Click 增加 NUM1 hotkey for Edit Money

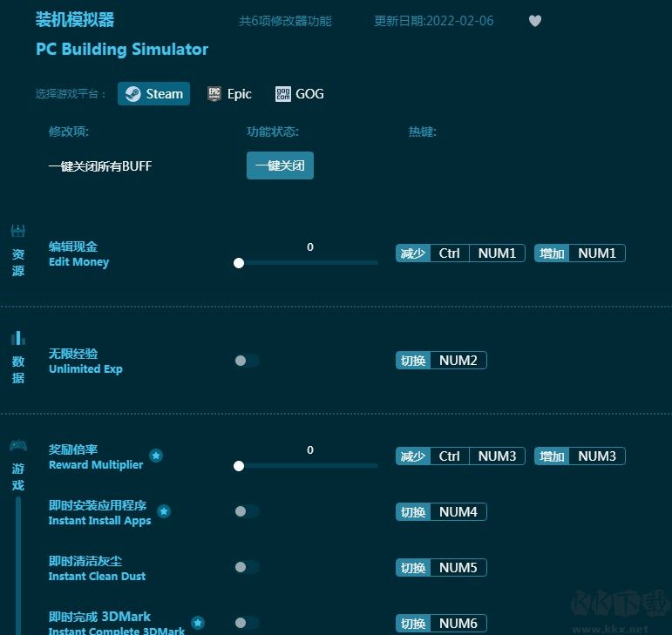pyautogui.click(x=580, y=253)
